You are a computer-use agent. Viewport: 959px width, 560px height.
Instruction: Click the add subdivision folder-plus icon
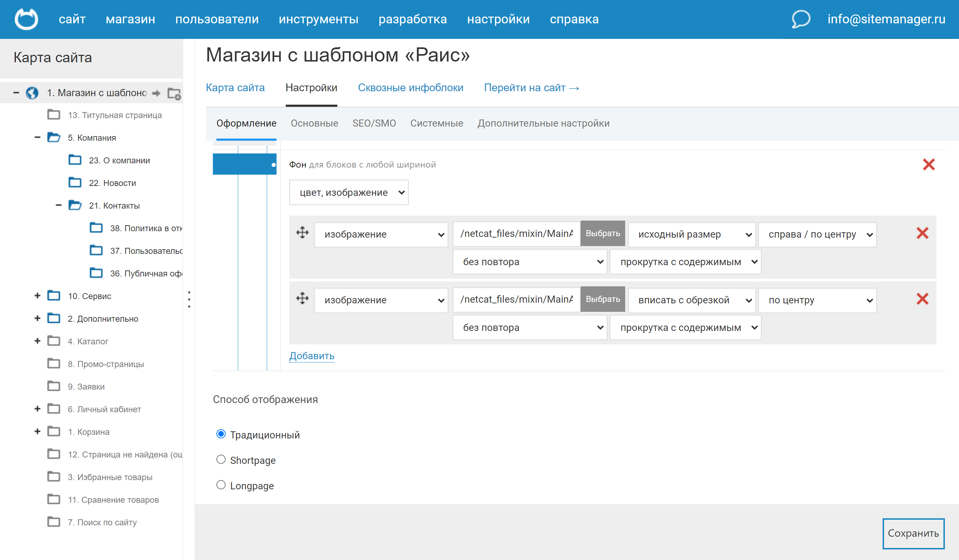click(x=174, y=94)
